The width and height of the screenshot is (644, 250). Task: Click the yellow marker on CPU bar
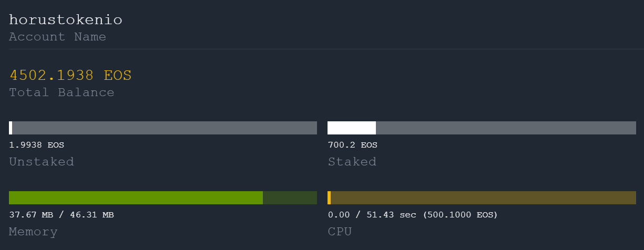pos(329,197)
